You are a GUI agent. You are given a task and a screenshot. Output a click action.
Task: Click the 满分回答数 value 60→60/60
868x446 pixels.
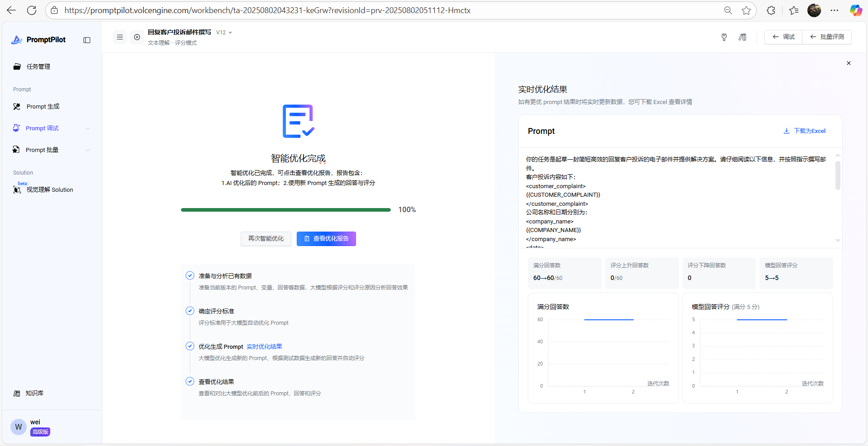[x=548, y=278]
